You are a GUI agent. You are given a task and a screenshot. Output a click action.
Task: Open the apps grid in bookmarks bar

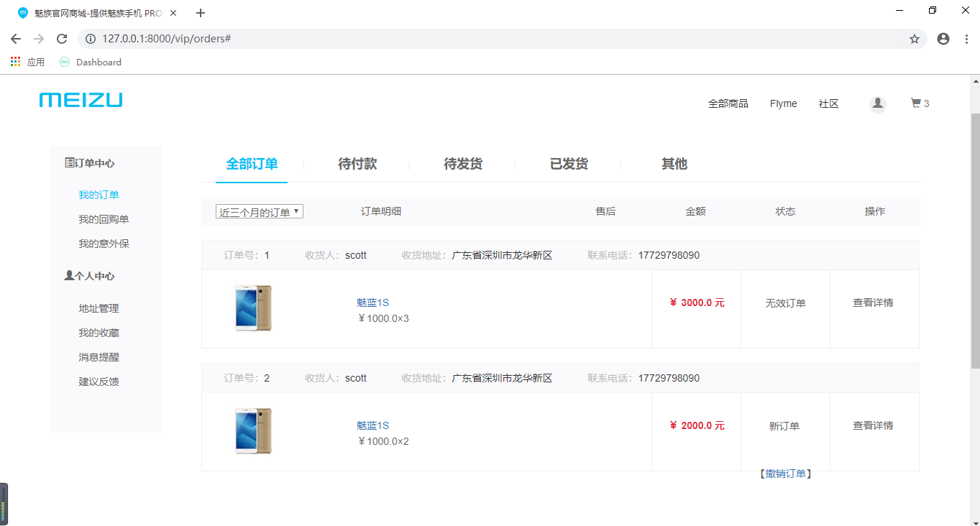coord(16,62)
